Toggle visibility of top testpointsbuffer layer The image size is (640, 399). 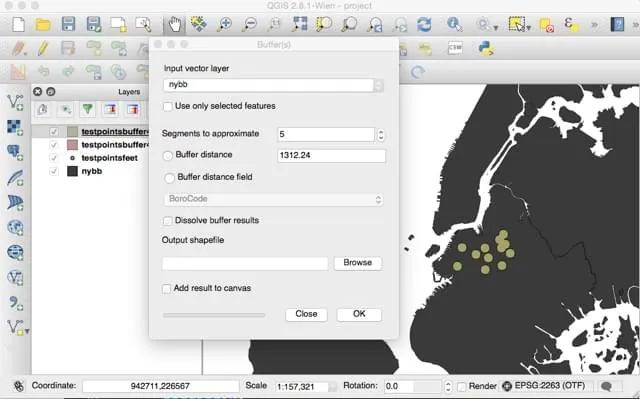coord(53,132)
